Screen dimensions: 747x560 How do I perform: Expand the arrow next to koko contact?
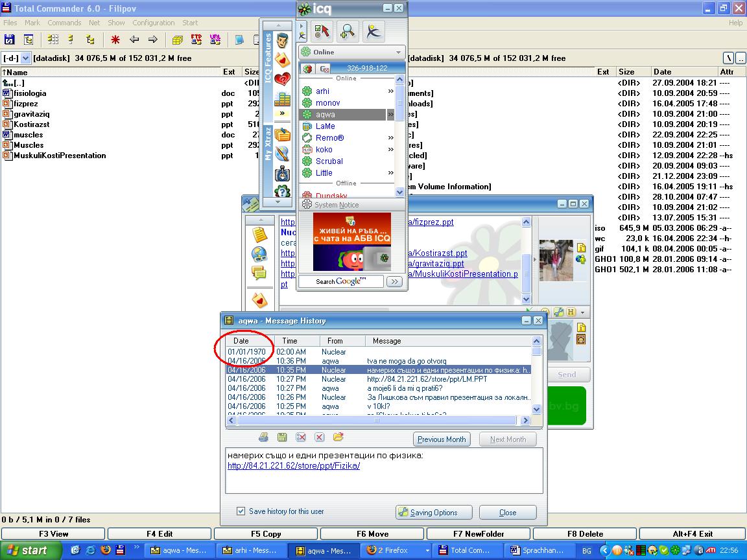point(390,150)
